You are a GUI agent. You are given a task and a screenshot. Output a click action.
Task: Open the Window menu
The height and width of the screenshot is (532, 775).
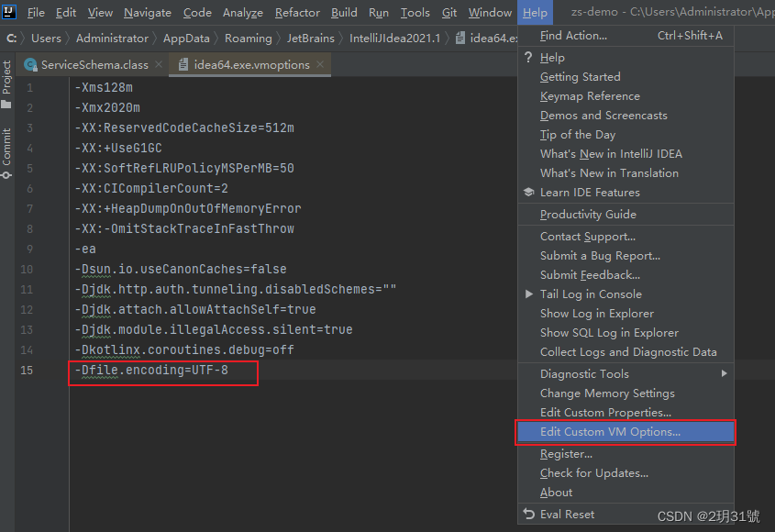click(490, 12)
